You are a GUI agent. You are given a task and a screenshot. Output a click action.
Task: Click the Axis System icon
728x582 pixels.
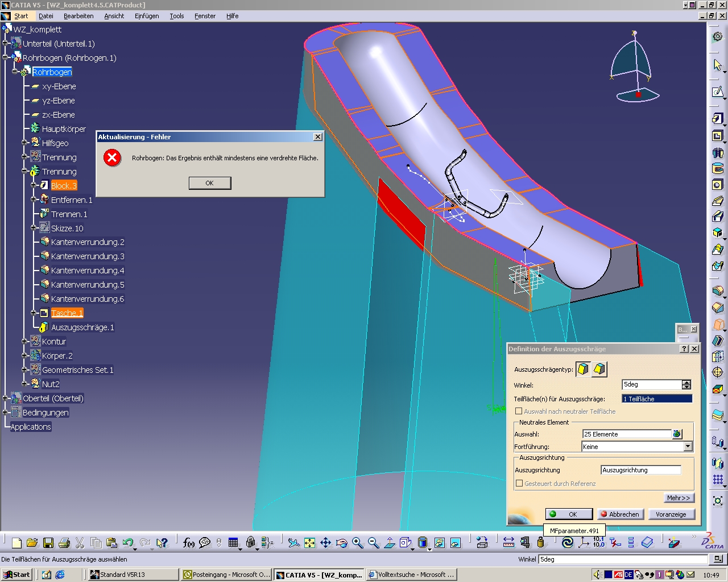[x=583, y=543]
